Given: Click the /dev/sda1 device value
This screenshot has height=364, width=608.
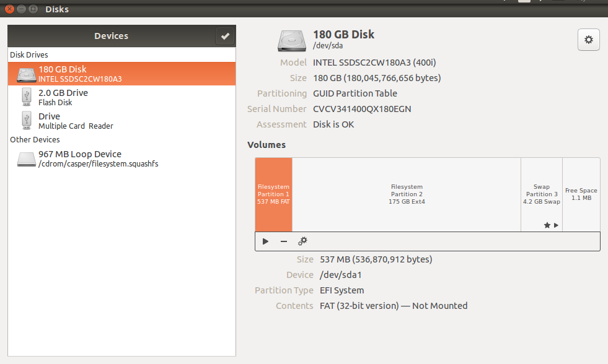Looking at the screenshot, I should pos(340,275).
